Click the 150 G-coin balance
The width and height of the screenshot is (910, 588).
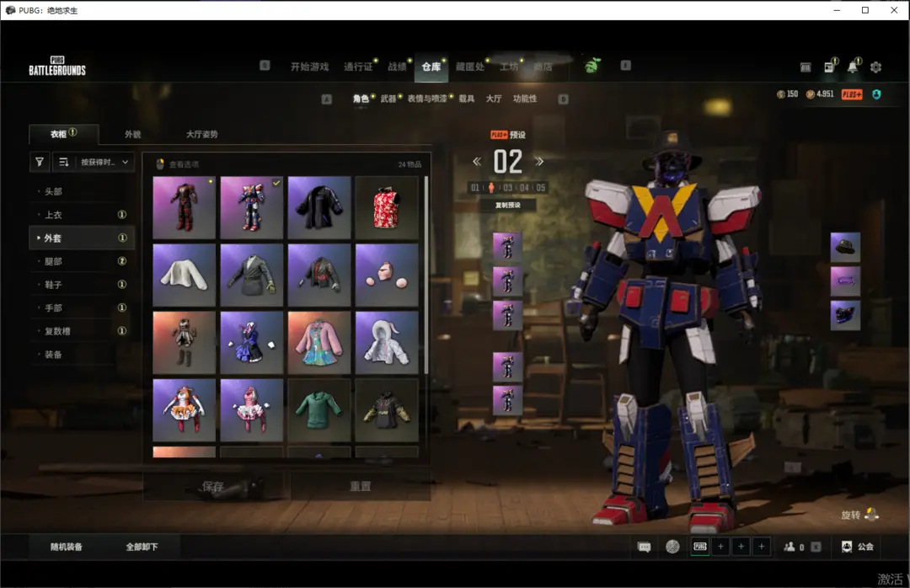[x=788, y=94]
